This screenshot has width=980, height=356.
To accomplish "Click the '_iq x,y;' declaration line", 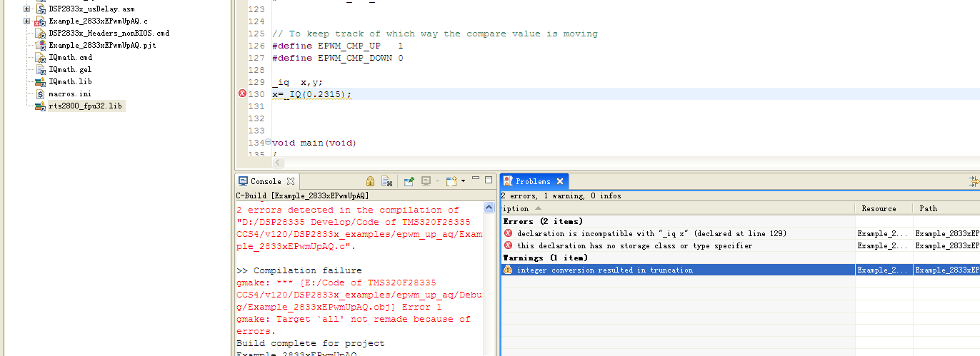I will coord(298,82).
